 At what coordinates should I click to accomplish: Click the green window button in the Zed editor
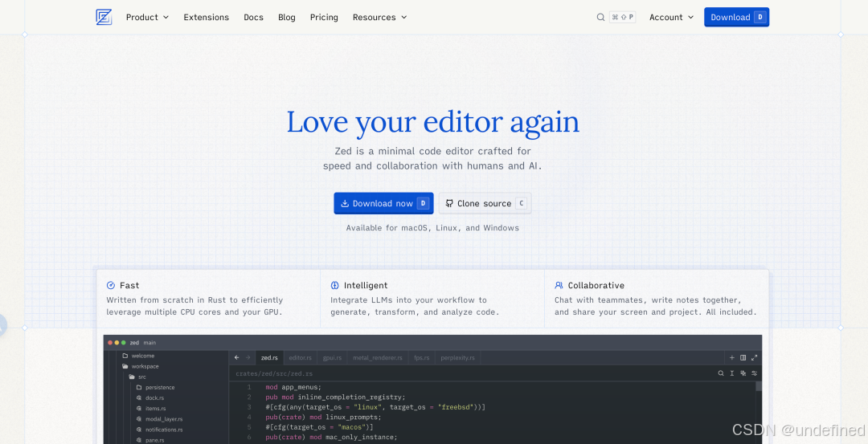124,343
